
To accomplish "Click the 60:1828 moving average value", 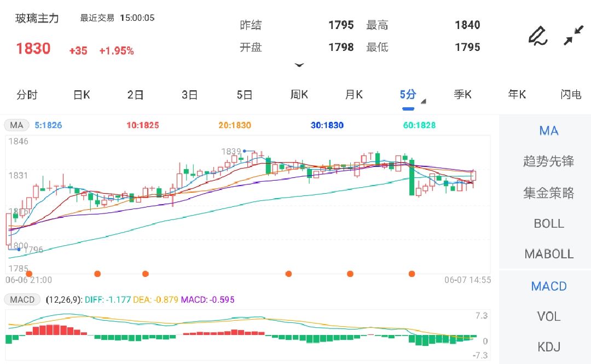I will pos(419,125).
